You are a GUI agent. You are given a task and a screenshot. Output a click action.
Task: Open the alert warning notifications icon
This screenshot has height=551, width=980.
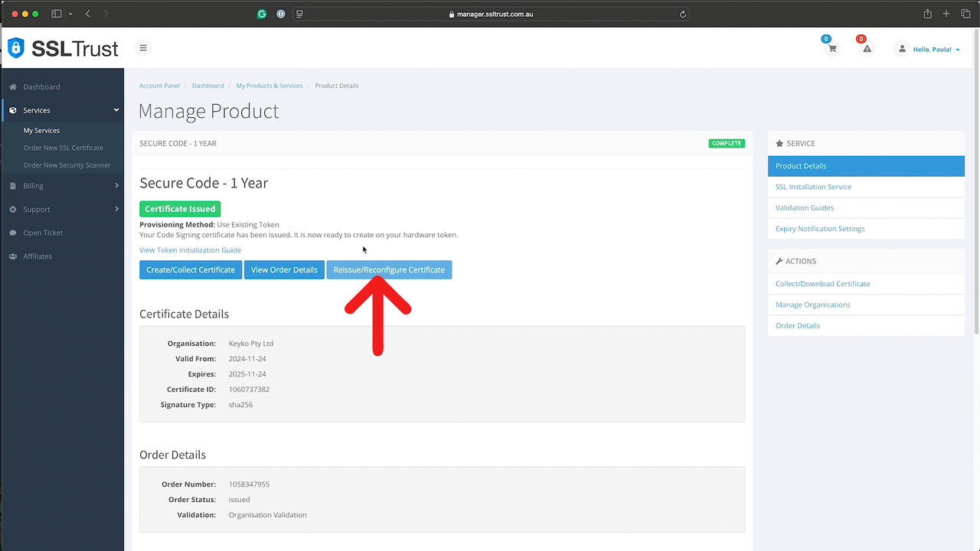tap(867, 49)
